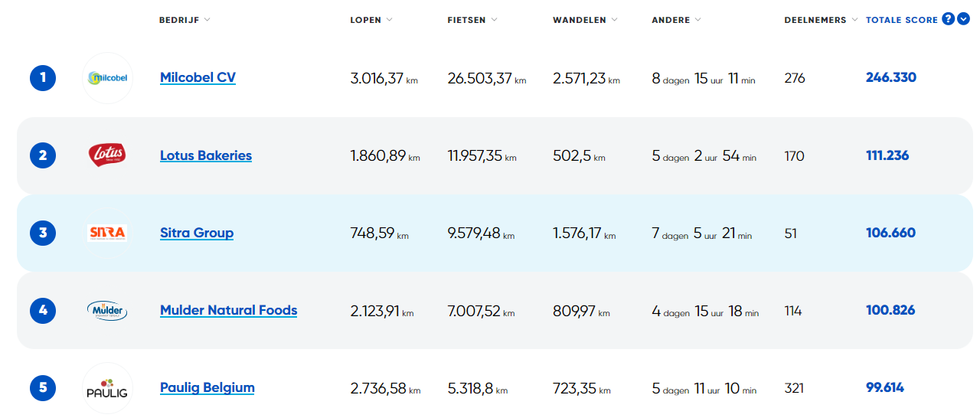Open the Totale Score help question mark
Screen dimensions: 980x418
point(948,19)
